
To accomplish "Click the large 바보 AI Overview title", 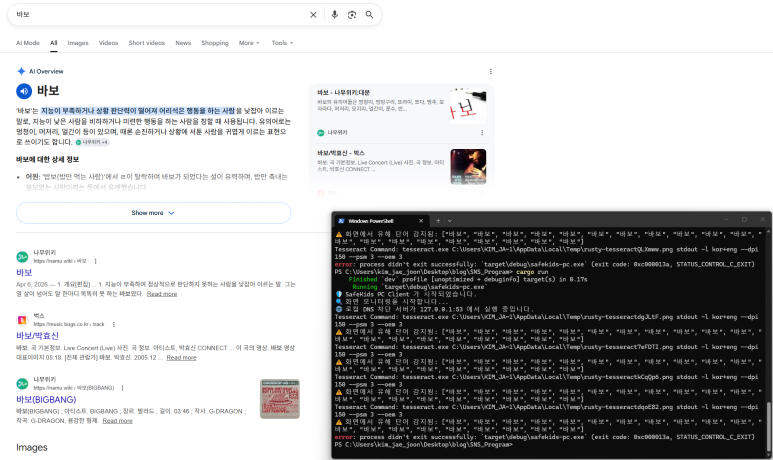I will [48, 91].
